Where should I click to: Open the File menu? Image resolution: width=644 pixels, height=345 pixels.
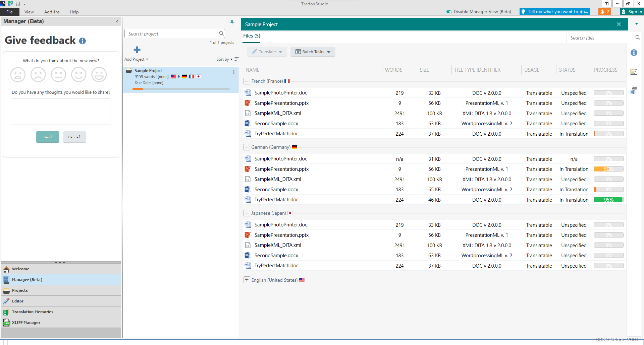tap(9, 12)
